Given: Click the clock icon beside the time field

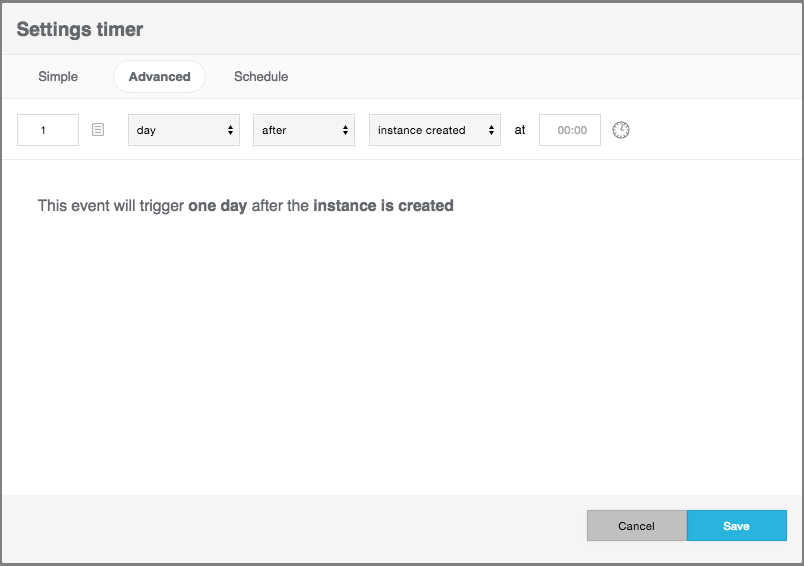Looking at the screenshot, I should click(621, 130).
